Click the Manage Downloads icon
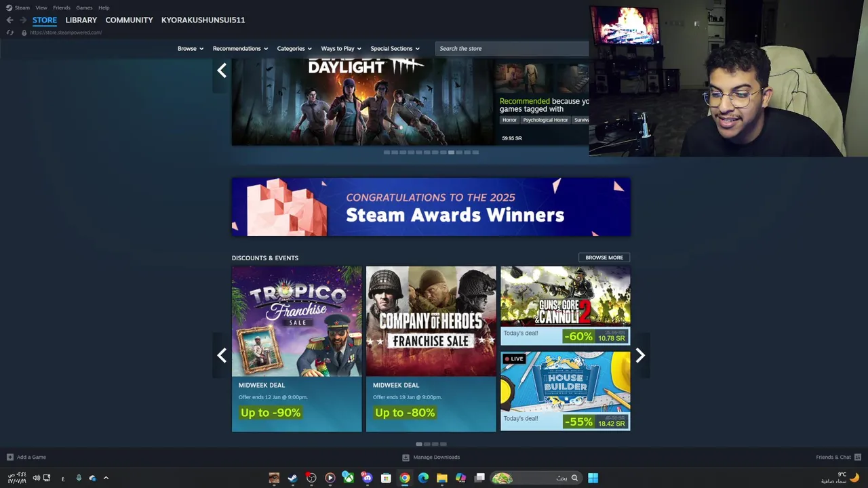The width and height of the screenshot is (868, 488). 406,457
